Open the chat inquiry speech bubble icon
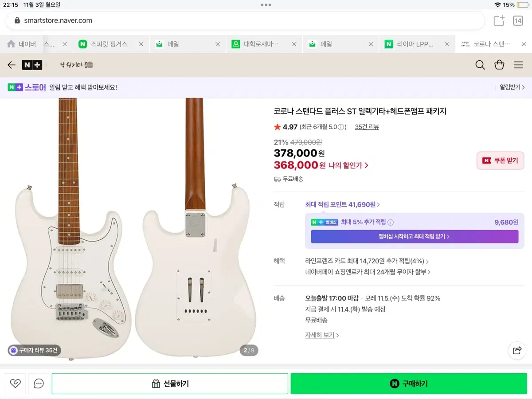The image size is (532, 399). point(39,383)
